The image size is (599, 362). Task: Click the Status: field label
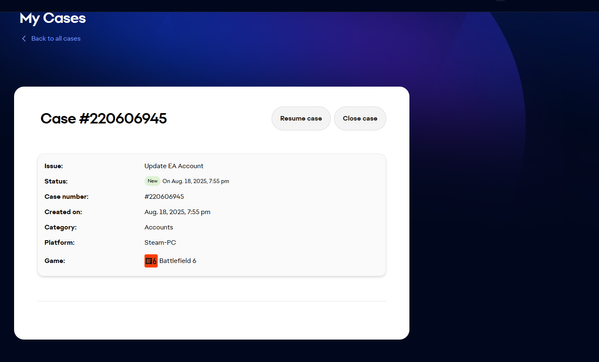pyautogui.click(x=56, y=181)
